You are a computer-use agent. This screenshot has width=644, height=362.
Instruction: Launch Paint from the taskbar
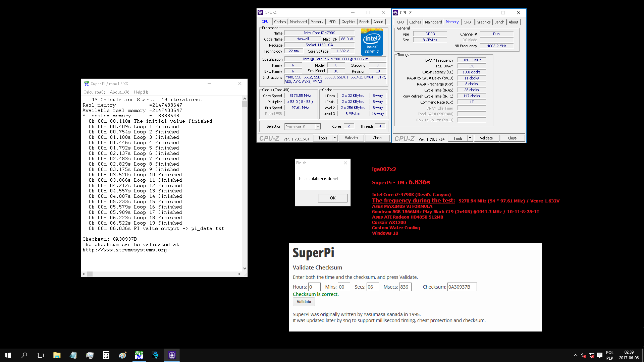click(122, 355)
